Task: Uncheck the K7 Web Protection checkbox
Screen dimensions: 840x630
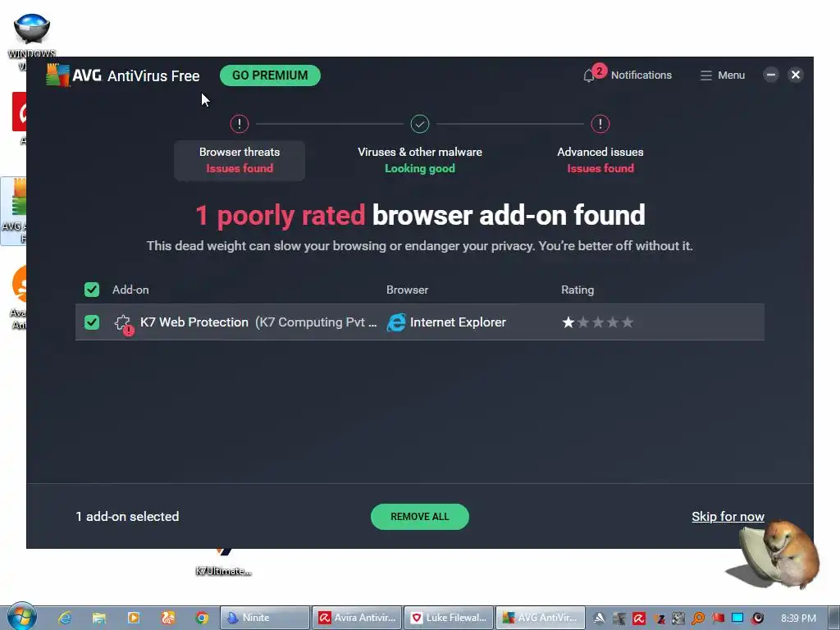Action: [x=92, y=322]
